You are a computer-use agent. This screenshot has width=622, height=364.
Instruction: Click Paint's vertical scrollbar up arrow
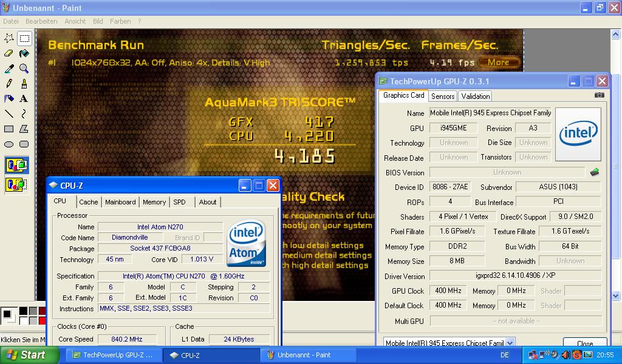(615, 35)
